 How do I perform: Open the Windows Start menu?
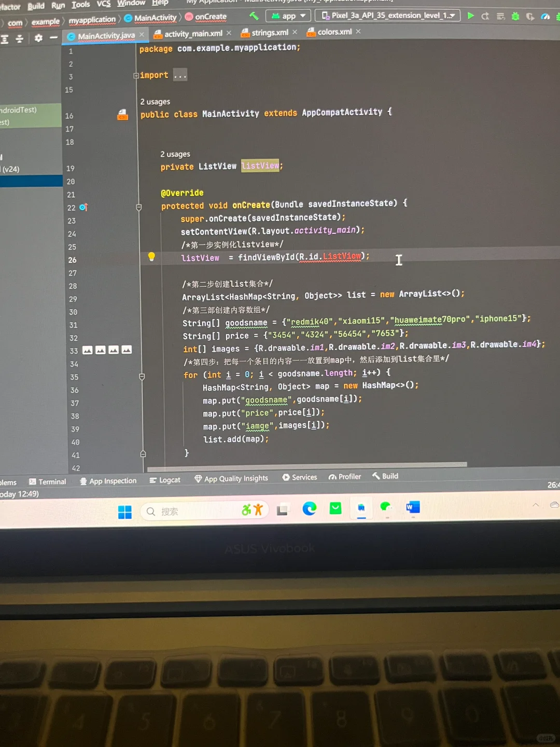[x=125, y=512]
